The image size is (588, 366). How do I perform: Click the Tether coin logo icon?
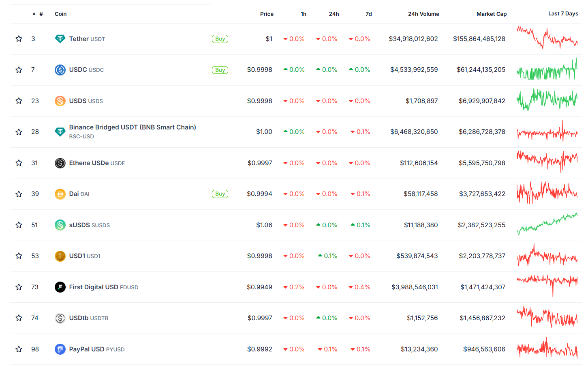60,39
